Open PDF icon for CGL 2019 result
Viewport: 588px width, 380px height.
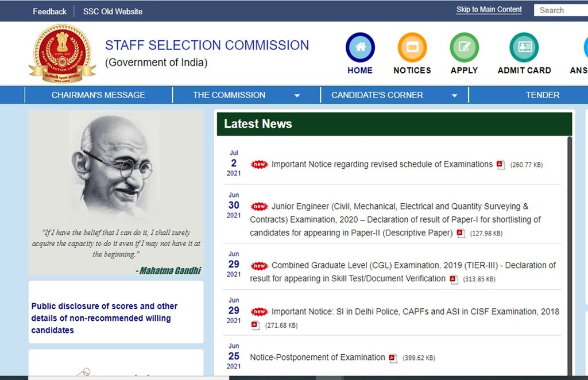point(454,279)
